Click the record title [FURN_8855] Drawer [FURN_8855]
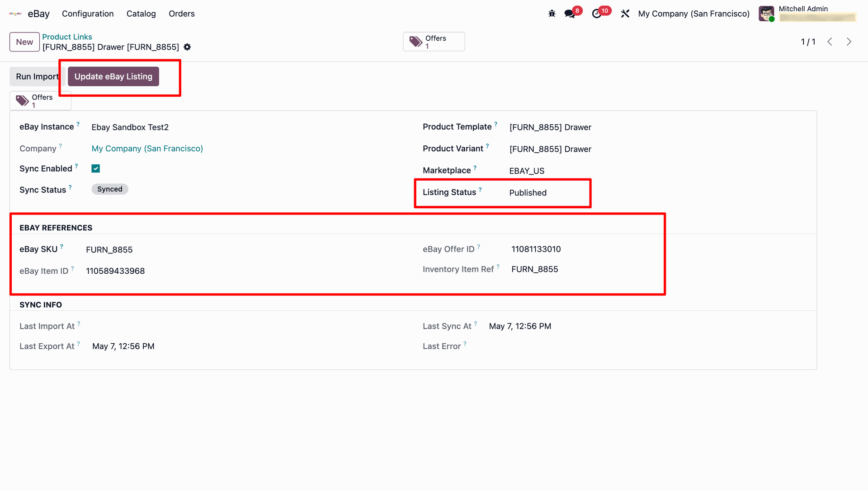 coord(111,47)
